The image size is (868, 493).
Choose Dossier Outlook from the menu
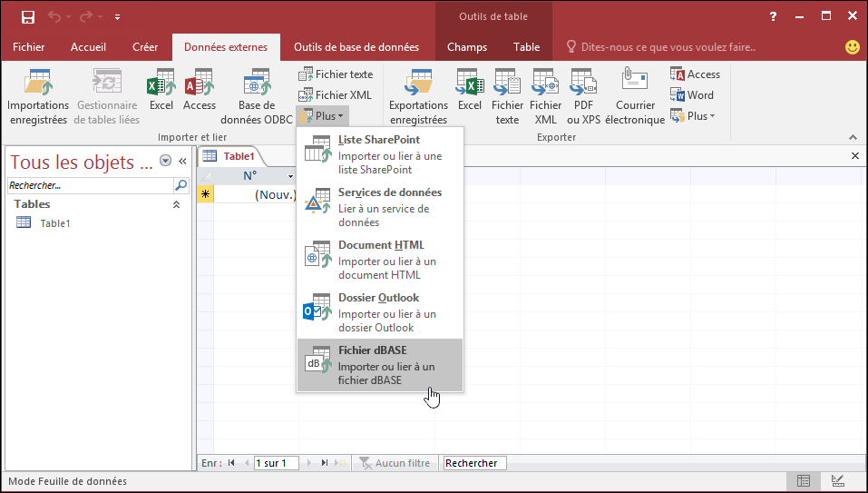click(380, 312)
